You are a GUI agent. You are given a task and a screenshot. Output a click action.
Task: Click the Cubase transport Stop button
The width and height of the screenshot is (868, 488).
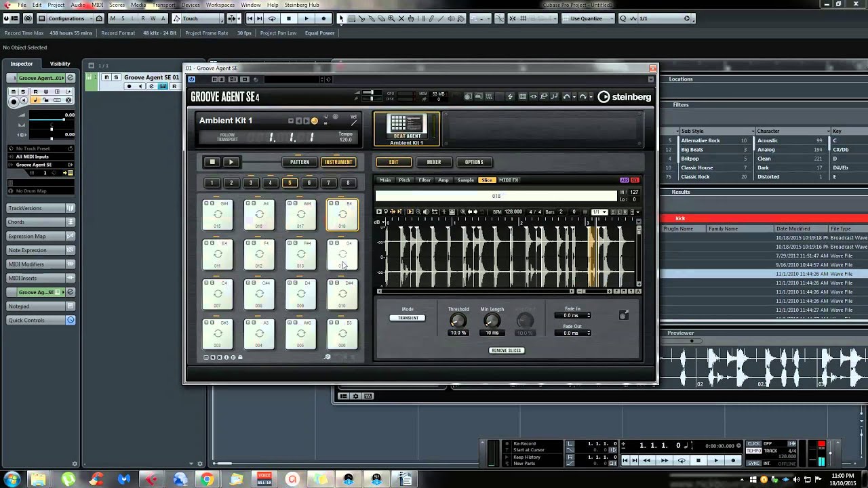point(698,460)
